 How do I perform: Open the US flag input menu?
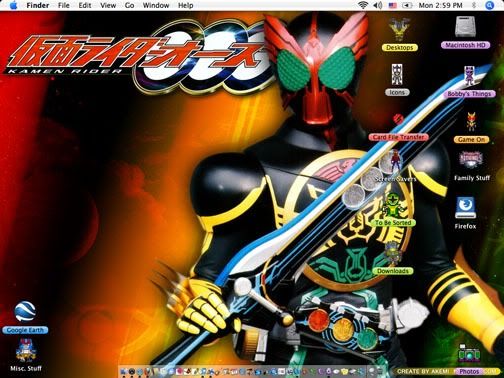[393, 5]
